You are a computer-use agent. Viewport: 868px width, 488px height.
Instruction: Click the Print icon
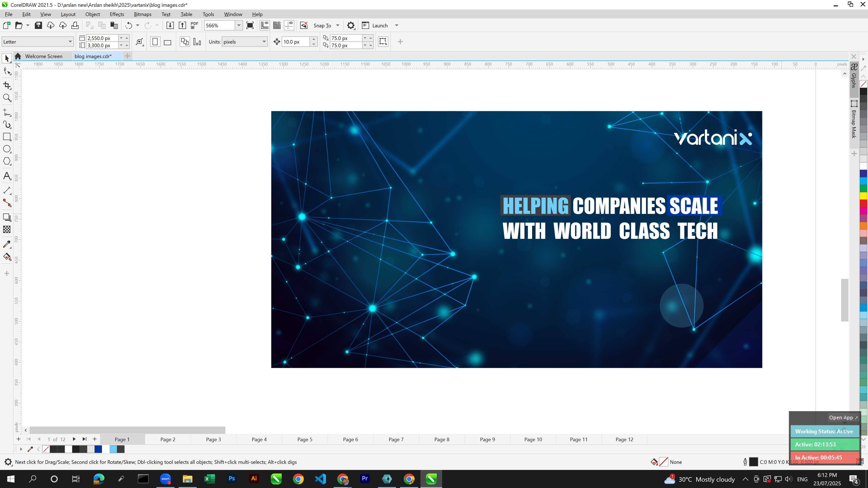[x=75, y=25]
